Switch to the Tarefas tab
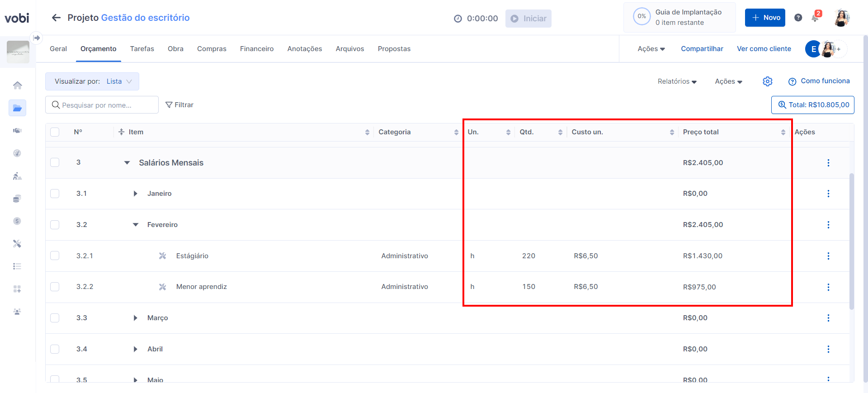 [142, 49]
